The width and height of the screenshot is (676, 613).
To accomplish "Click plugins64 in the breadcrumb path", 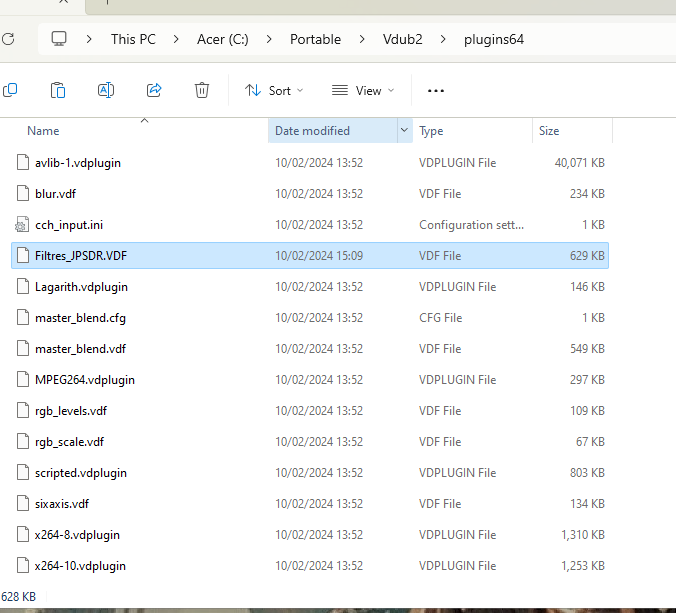I will [494, 39].
